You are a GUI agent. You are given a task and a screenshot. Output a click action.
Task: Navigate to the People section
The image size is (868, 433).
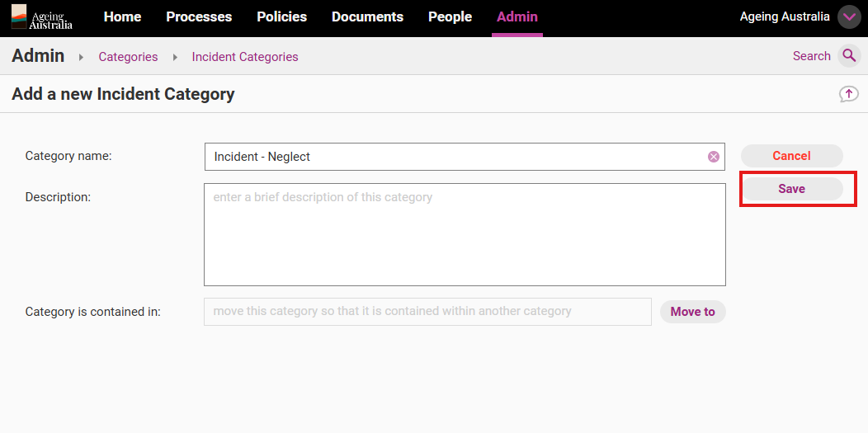coord(450,17)
